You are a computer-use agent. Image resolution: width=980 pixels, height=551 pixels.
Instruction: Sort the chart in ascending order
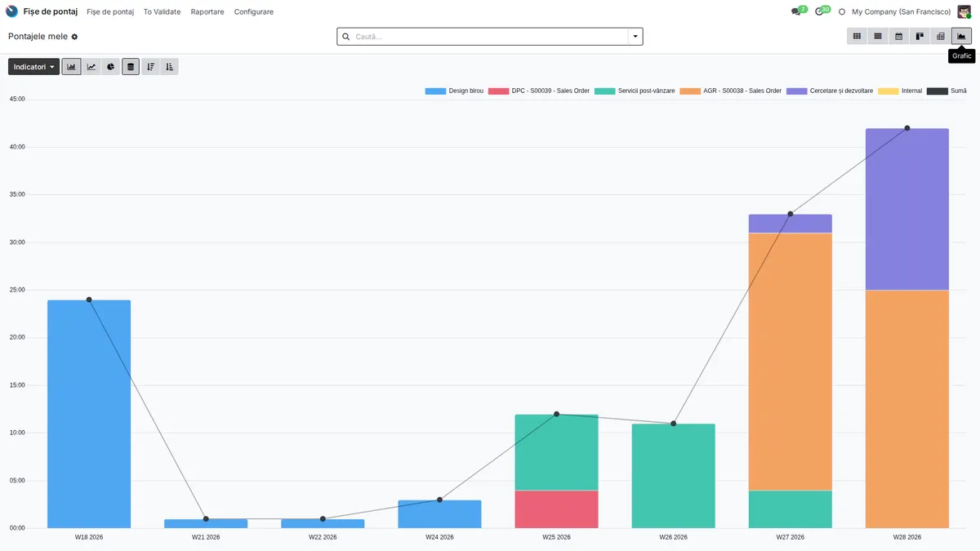[x=169, y=67]
